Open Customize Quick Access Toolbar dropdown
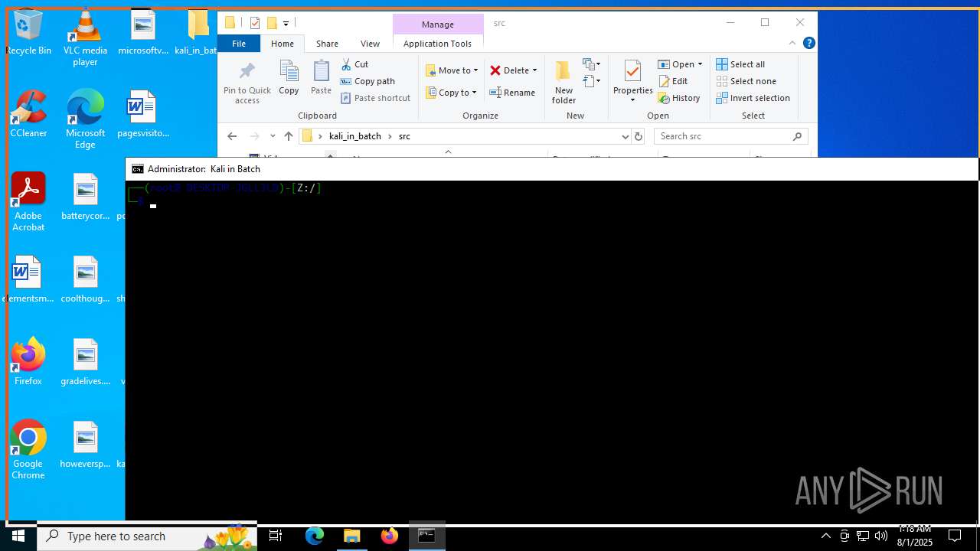 286,24
